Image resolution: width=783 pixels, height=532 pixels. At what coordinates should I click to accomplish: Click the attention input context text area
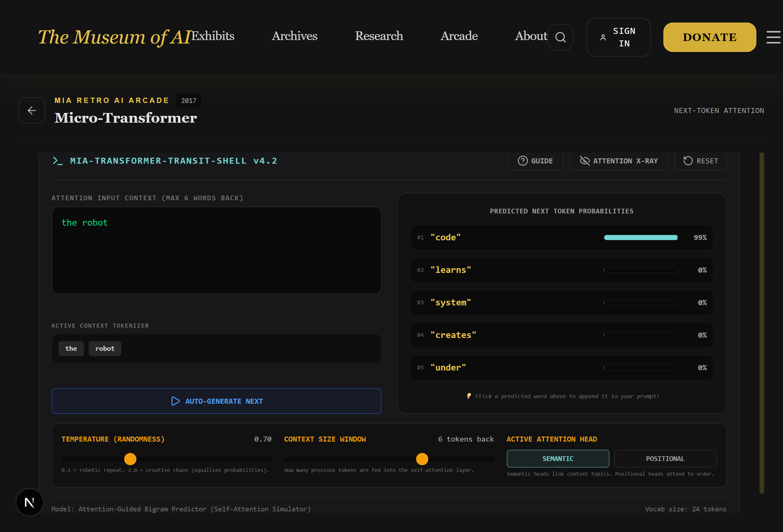click(x=216, y=250)
